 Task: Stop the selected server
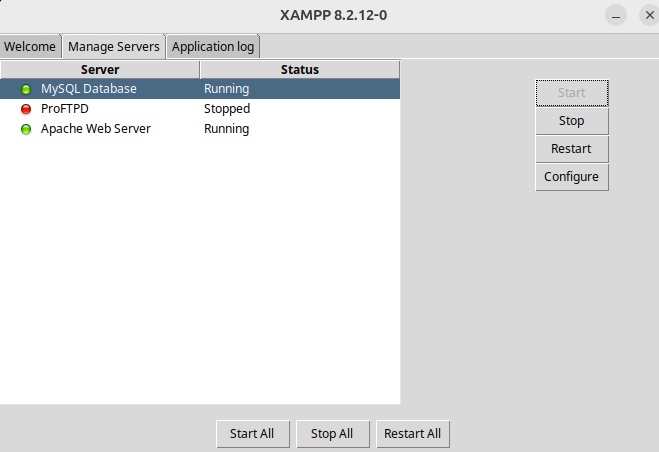point(572,121)
